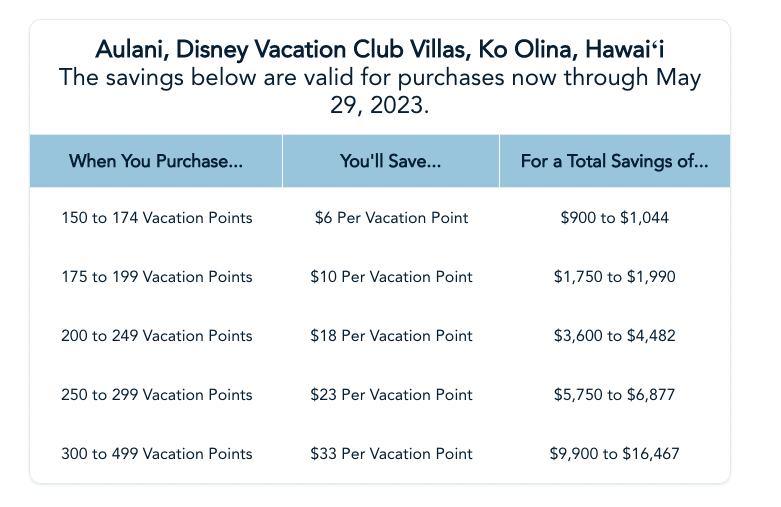Image resolution: width=781 pixels, height=507 pixels.
Task: Click the $18 Per Vacation Point cell
Action: point(391,336)
